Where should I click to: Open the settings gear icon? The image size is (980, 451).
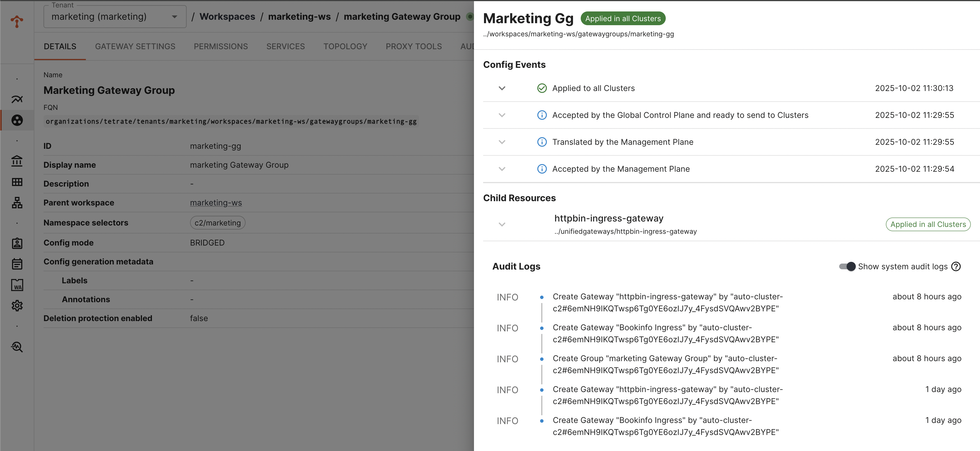17,305
